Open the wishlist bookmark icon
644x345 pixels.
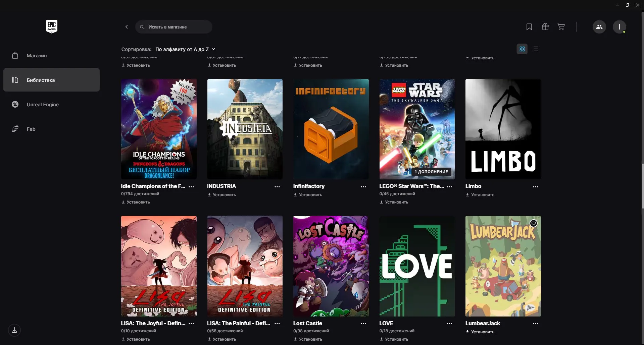click(529, 27)
